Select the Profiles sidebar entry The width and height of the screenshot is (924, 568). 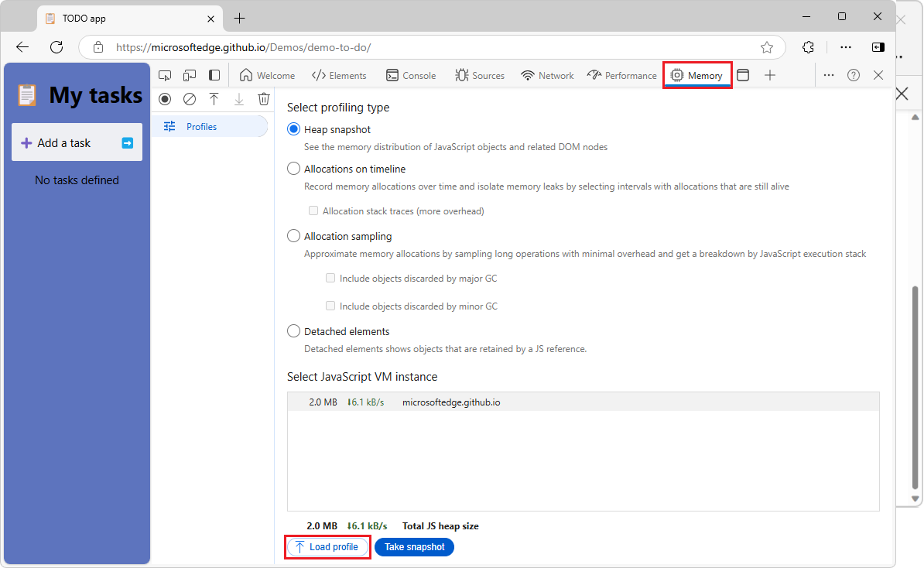coord(200,125)
